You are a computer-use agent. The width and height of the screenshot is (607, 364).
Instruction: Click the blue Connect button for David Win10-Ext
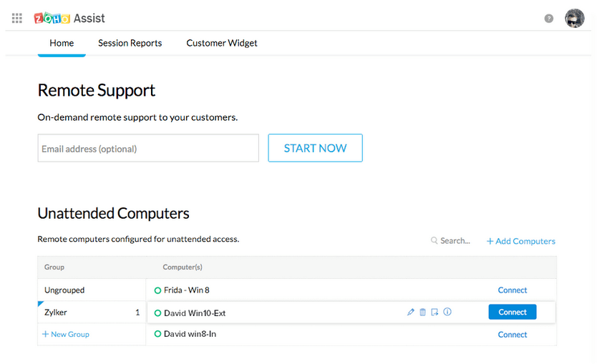click(x=512, y=313)
